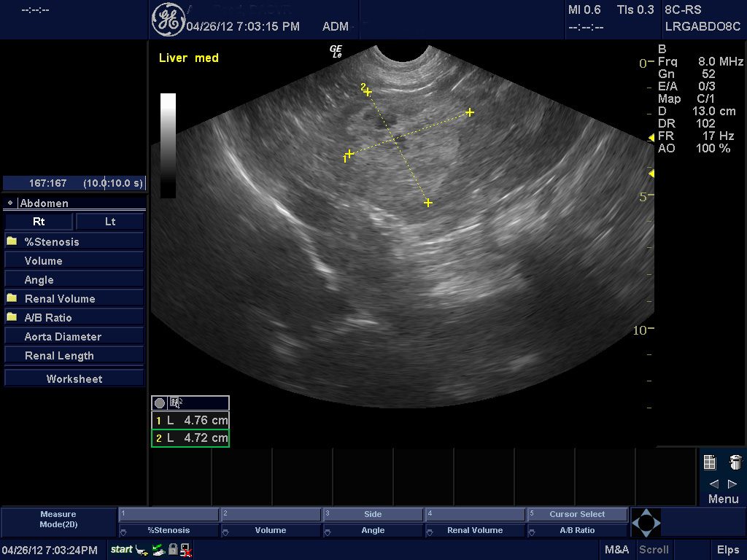
Task: Open the %Stenosis measurement folder
Action: pyautogui.click(x=51, y=241)
